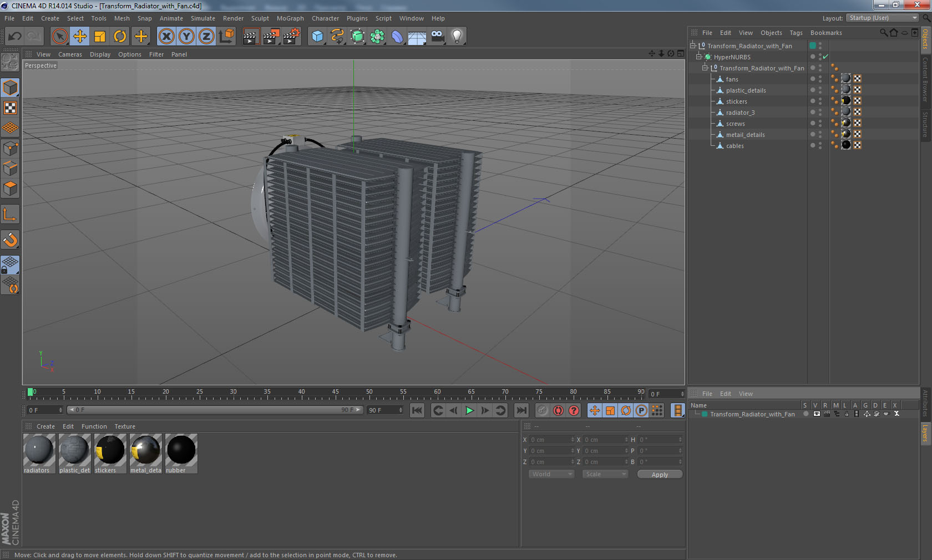Toggle X axis lock
932x560 pixels.
pyautogui.click(x=166, y=37)
